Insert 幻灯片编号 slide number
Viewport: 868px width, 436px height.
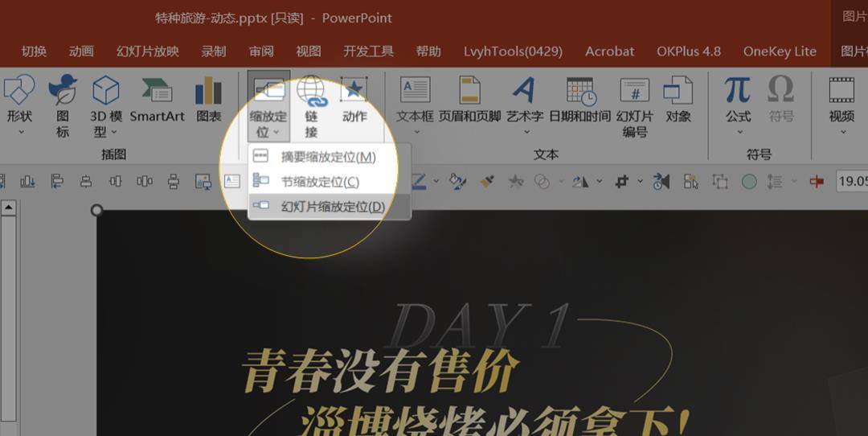635,106
